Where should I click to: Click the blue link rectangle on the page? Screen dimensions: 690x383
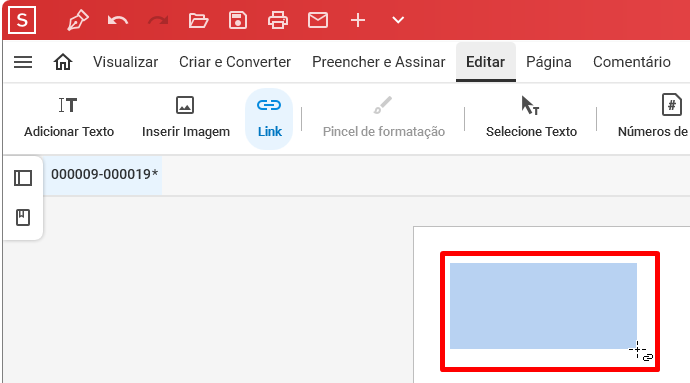[x=543, y=306]
